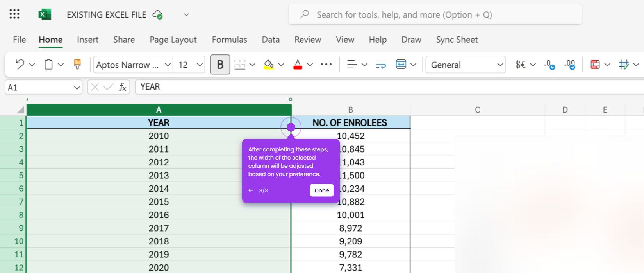Click the Done button in tooltip
The width and height of the screenshot is (644, 273).
(x=322, y=190)
